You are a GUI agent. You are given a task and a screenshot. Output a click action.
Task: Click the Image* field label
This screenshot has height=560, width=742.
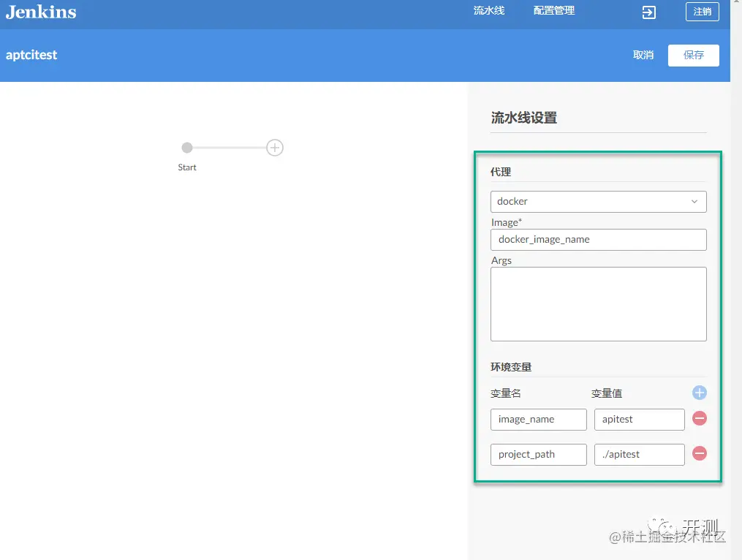(507, 222)
